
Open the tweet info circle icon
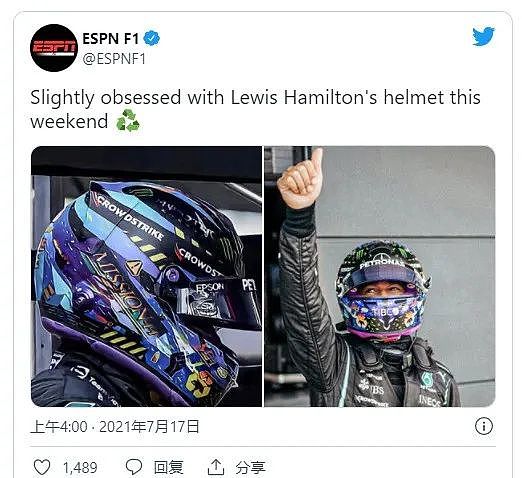point(483,426)
